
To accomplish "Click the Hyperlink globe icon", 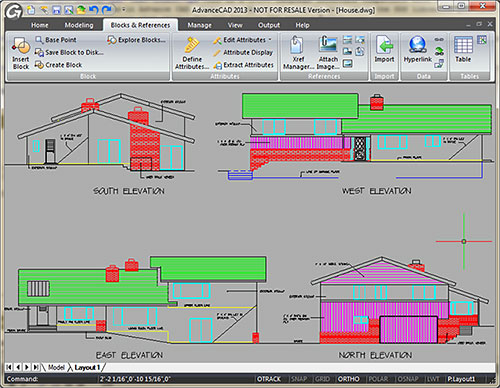I will (x=418, y=45).
